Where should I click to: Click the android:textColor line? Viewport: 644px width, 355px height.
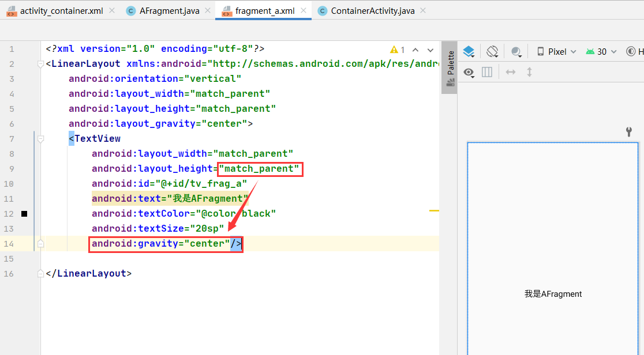click(x=184, y=214)
